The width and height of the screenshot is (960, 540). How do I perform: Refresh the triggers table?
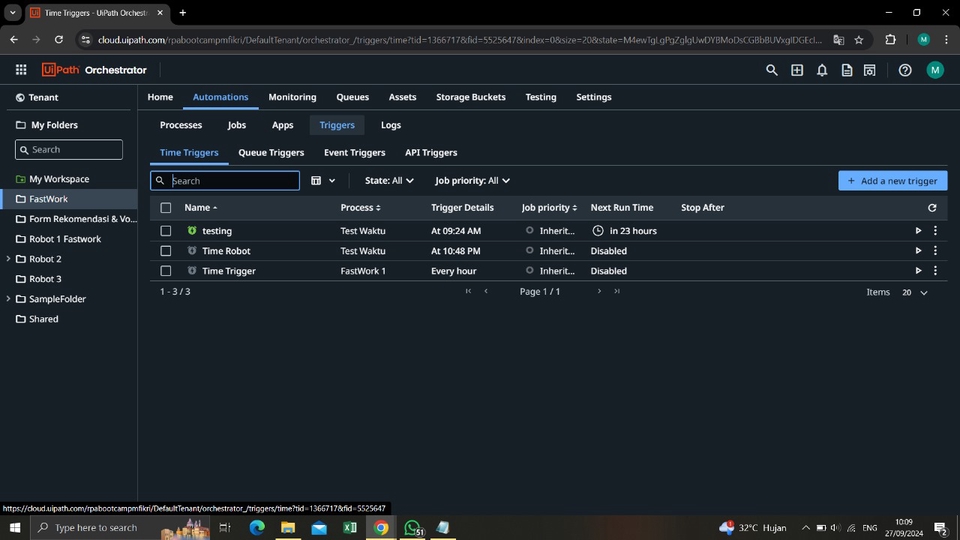tap(932, 208)
